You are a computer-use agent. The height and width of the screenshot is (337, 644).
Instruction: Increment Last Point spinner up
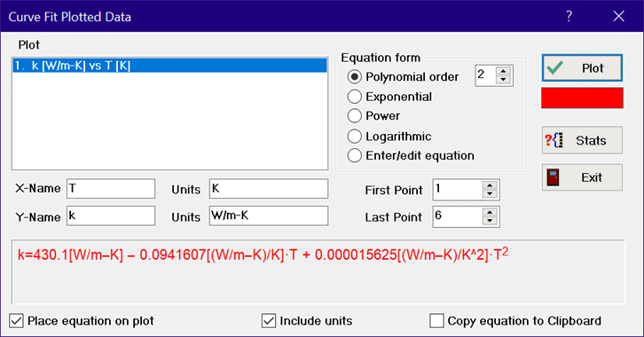pos(490,212)
